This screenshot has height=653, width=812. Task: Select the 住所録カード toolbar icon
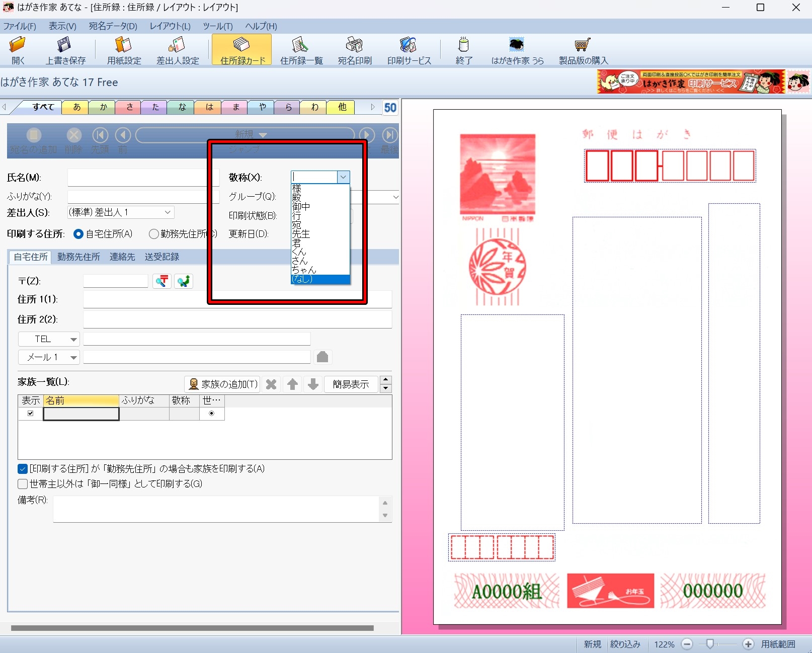pos(242,50)
